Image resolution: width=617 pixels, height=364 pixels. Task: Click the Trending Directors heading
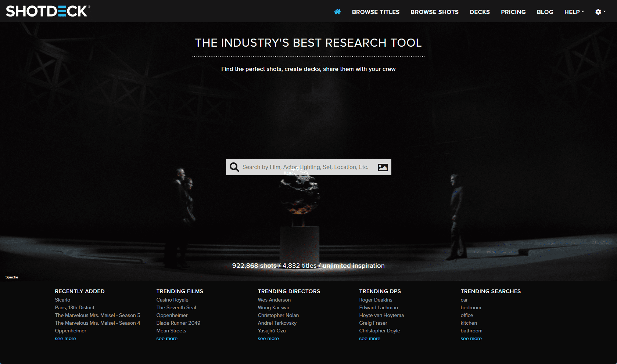point(289,291)
